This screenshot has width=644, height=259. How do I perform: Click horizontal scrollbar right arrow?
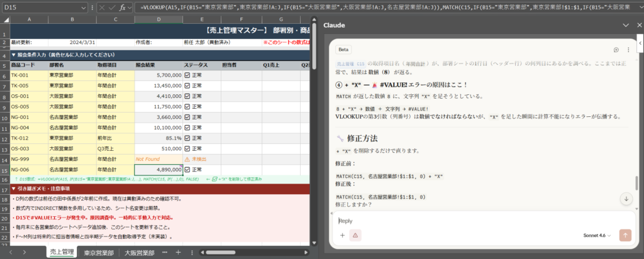(x=306, y=253)
